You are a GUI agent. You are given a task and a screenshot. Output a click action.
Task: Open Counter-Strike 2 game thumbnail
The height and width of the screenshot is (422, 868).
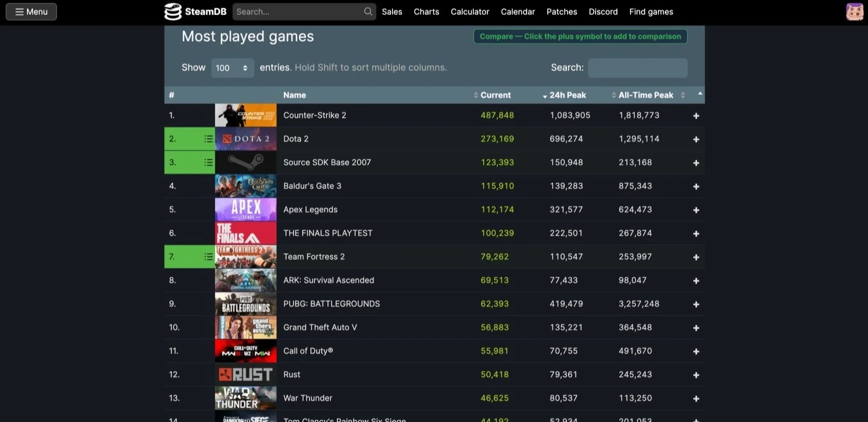click(x=246, y=115)
